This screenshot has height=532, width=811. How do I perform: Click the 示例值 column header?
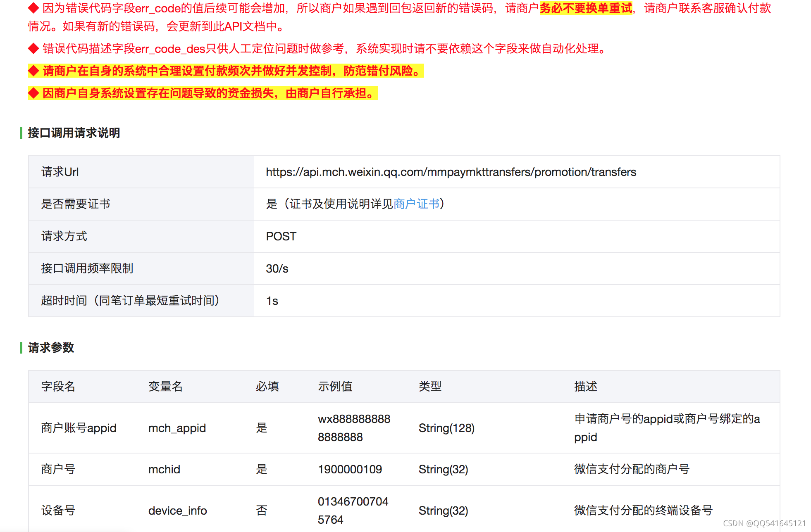pos(335,387)
